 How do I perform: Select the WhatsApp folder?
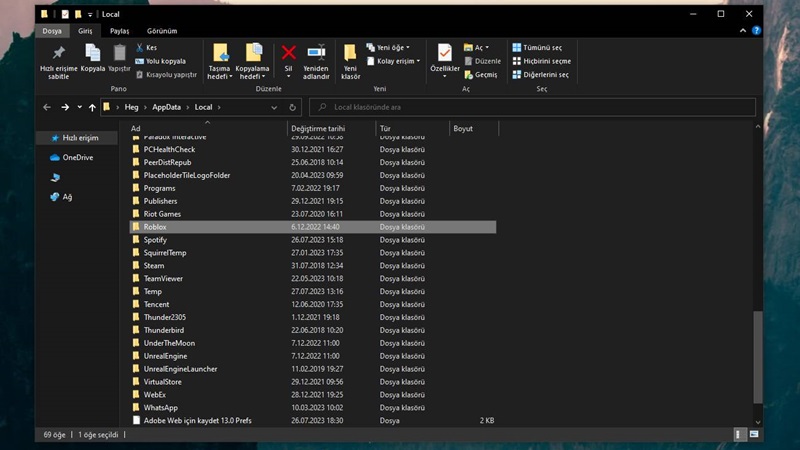click(x=313, y=408)
